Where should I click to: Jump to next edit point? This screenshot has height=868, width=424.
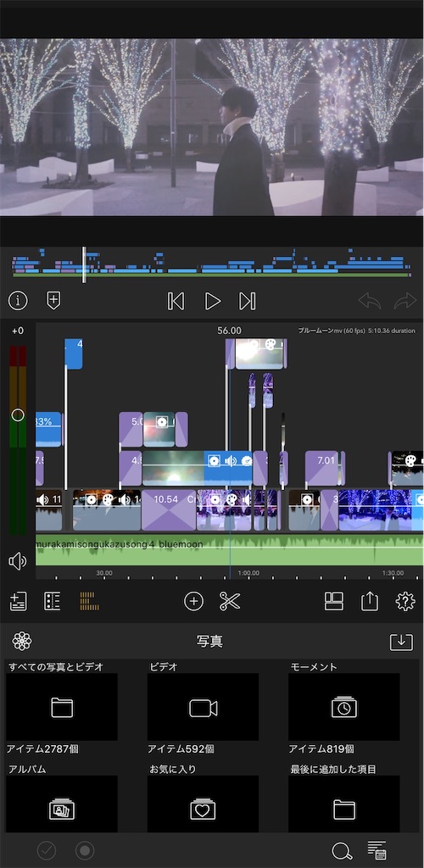[x=248, y=301]
